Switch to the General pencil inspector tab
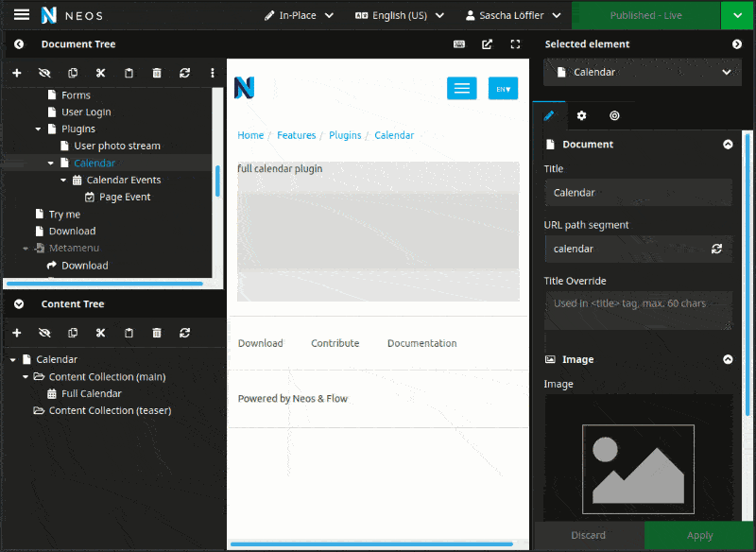Viewport: 756px width, 552px height. (x=549, y=115)
